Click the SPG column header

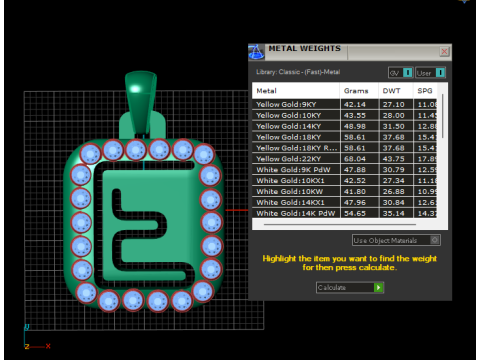pos(425,91)
